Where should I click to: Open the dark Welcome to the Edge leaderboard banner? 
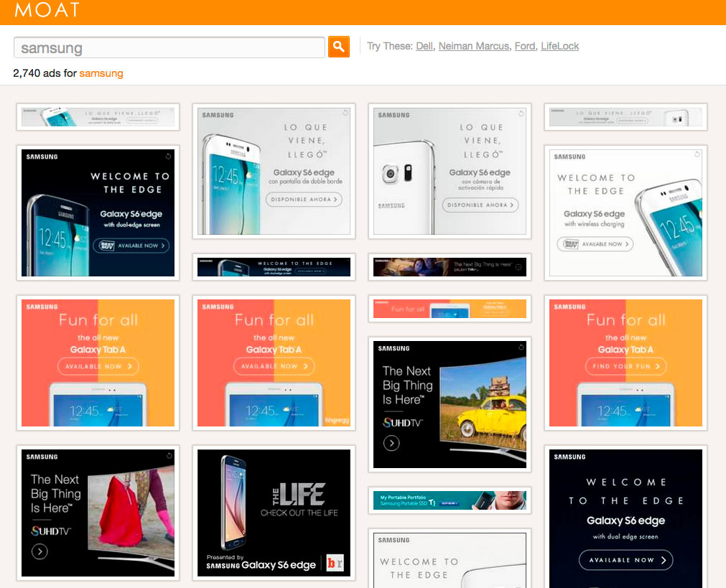[x=274, y=267]
